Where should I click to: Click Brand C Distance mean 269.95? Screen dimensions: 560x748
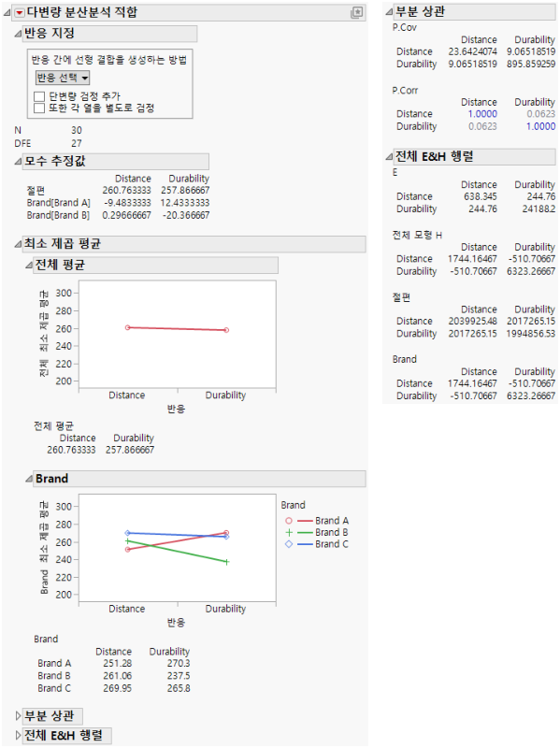tap(118, 688)
